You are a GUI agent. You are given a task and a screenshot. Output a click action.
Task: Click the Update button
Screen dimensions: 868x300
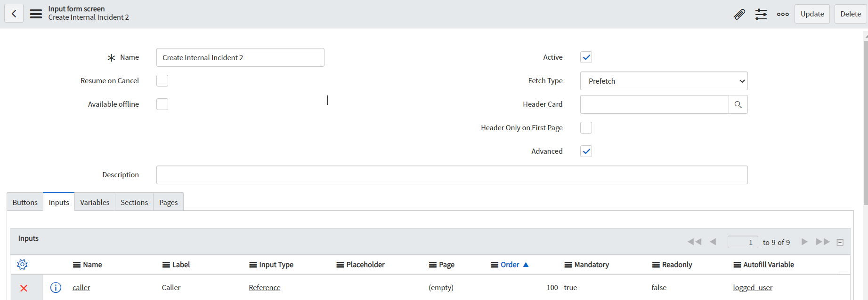point(812,14)
